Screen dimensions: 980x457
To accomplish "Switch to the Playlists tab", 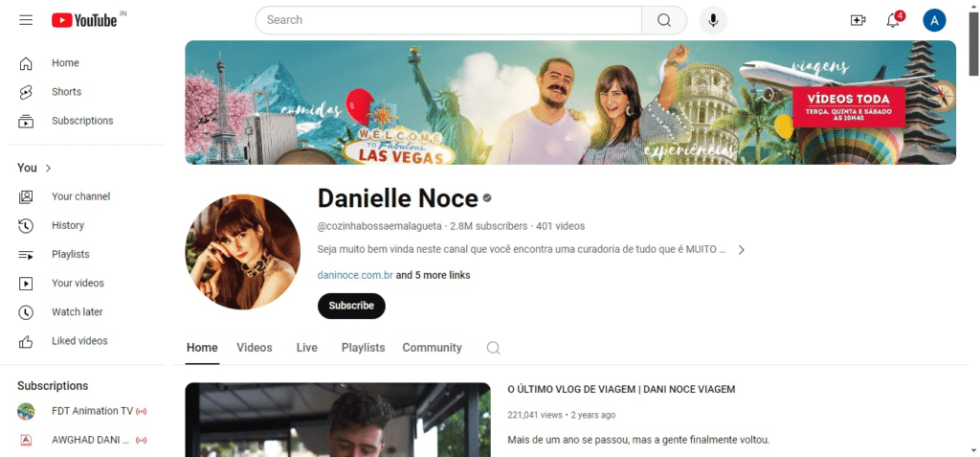I will pyautogui.click(x=363, y=348).
